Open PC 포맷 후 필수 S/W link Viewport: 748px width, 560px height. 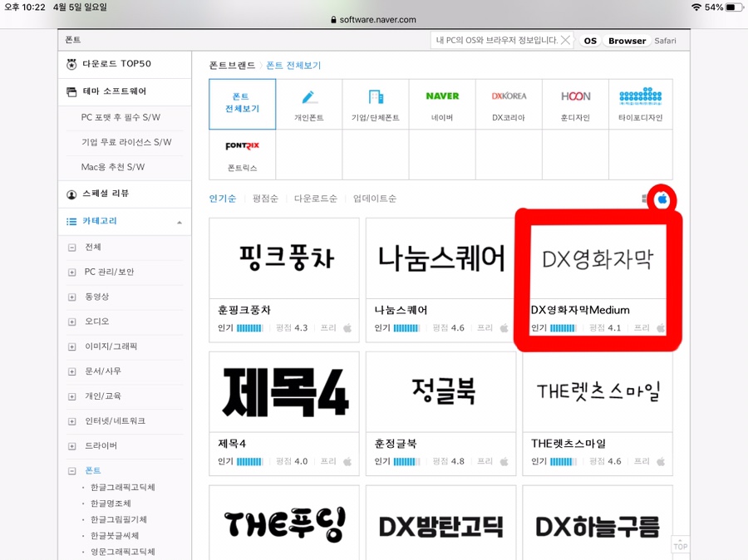pyautogui.click(x=121, y=117)
